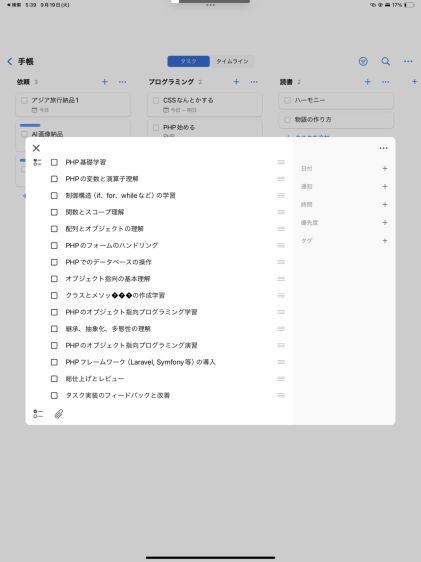This screenshot has height=562, width=421.
Task: Check the PHP基礎学習 checkbox
Action: 54,162
